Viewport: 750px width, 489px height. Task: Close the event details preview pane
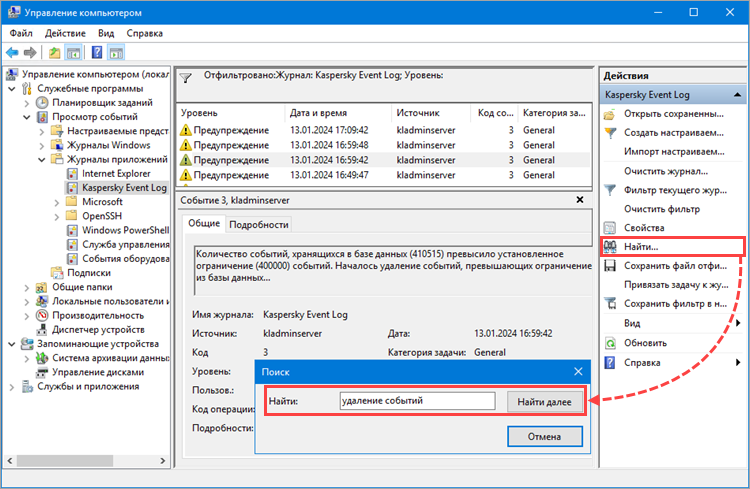[580, 200]
